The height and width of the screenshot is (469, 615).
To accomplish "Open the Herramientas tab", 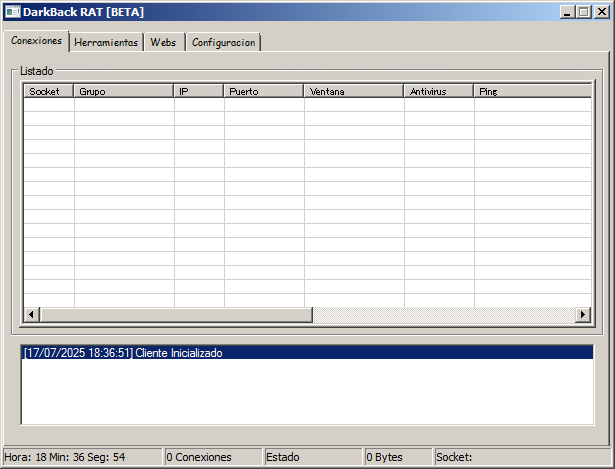I will tap(106, 42).
